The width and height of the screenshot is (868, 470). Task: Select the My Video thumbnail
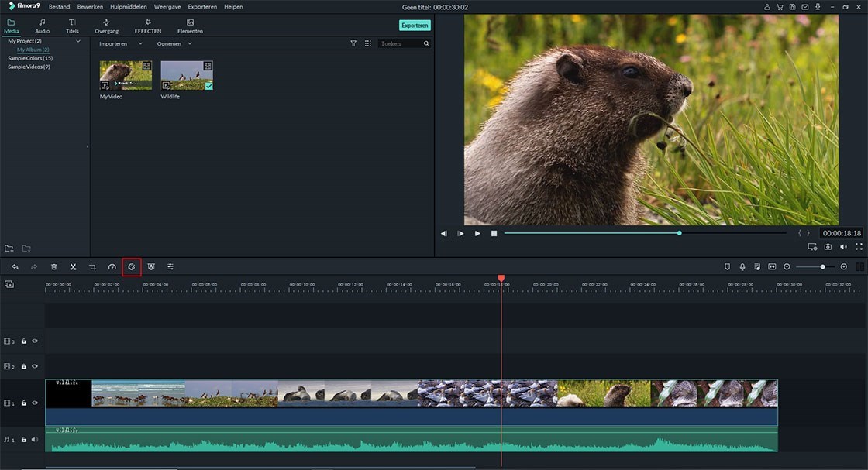click(126, 75)
